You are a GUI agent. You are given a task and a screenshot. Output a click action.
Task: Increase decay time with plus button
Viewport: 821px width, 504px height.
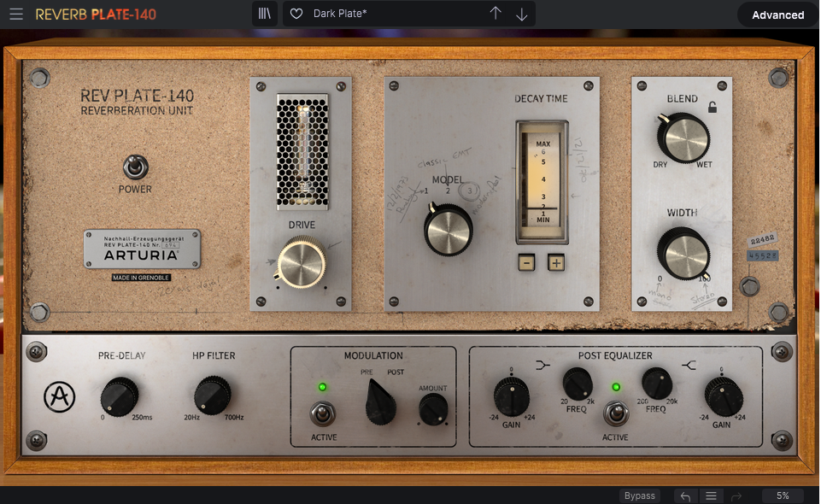[556, 263]
